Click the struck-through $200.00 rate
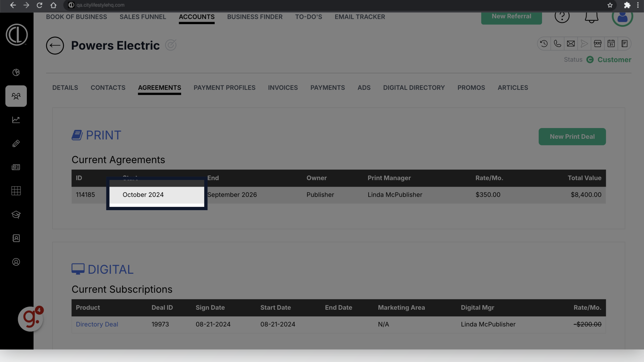 coord(587,324)
